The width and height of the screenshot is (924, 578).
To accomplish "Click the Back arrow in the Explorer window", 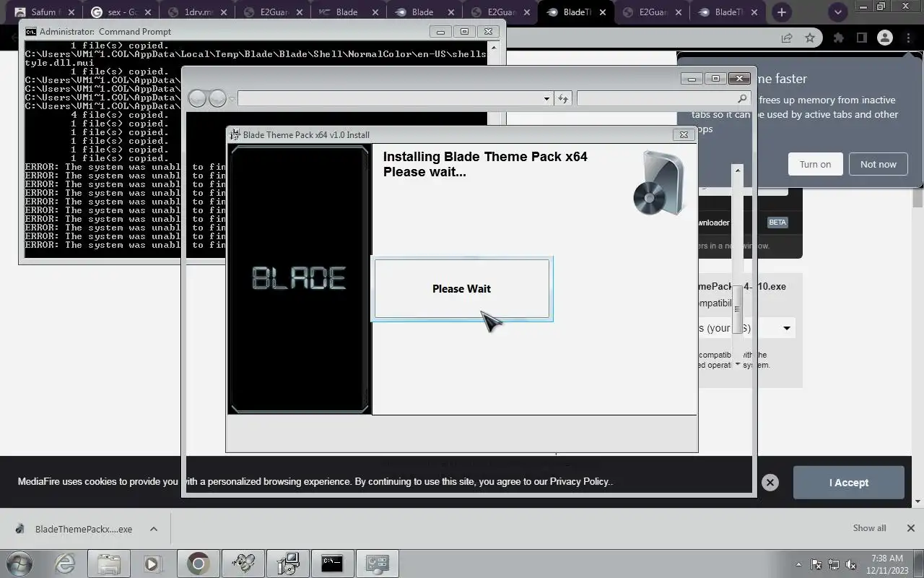I will coord(197,98).
